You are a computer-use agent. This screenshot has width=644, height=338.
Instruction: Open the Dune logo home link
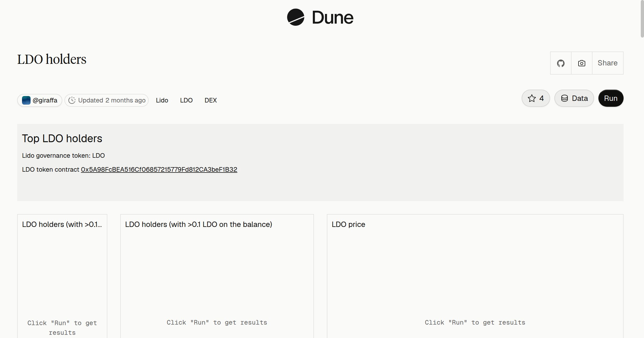[320, 17]
